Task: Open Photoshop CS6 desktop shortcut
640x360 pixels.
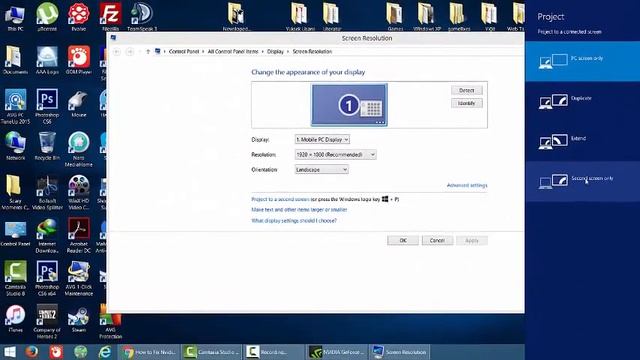Action: coord(47,106)
